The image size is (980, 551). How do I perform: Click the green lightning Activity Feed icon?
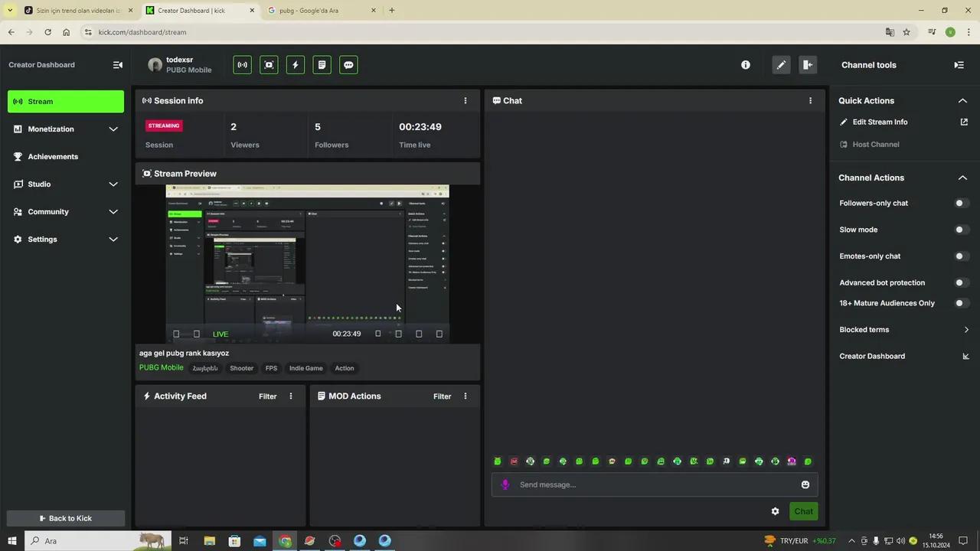(x=296, y=65)
